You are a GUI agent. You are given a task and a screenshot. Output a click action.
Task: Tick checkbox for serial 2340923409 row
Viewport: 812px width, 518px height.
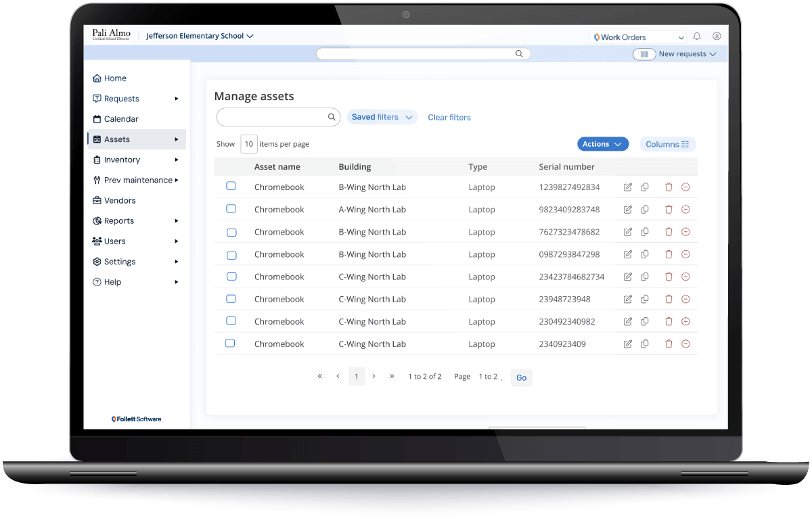[x=230, y=344]
